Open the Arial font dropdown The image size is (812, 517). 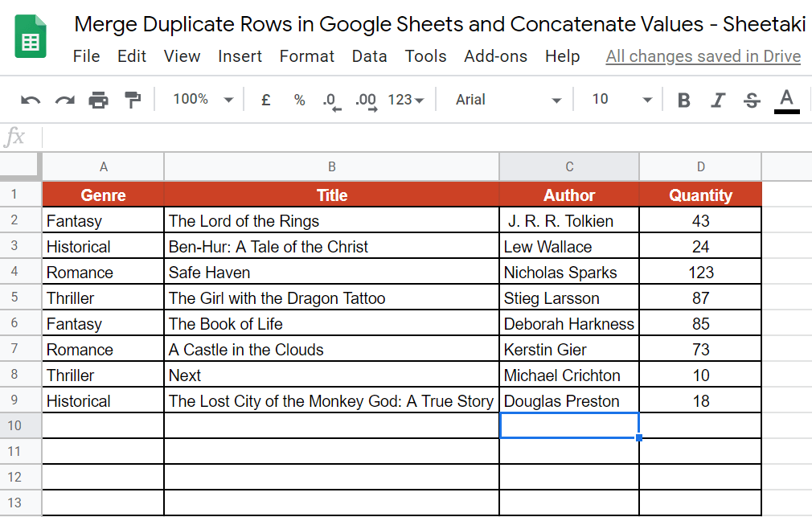[508, 100]
